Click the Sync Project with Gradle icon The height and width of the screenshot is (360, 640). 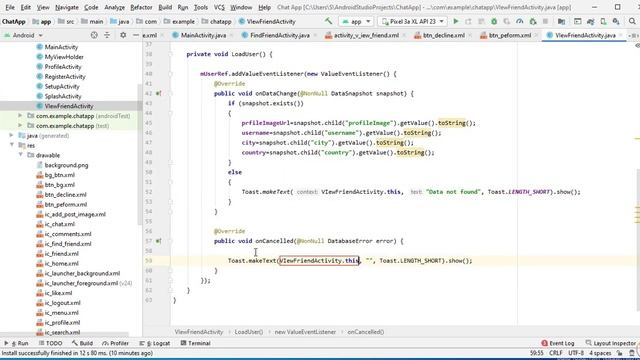tap(590, 21)
